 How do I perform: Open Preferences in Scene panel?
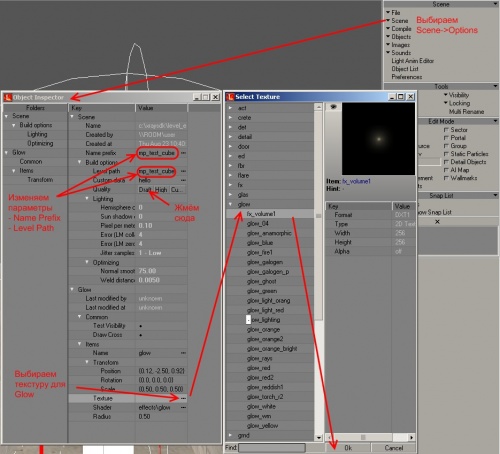(x=407, y=77)
